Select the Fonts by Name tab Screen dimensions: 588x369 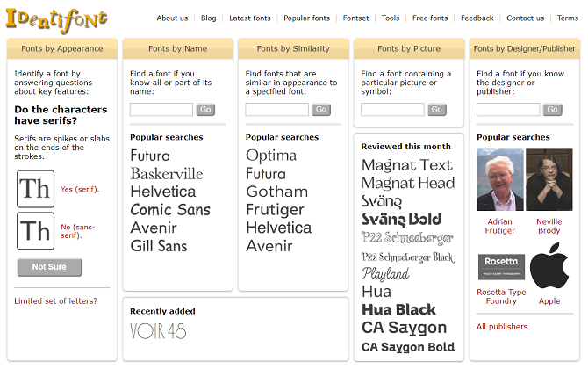(x=178, y=49)
